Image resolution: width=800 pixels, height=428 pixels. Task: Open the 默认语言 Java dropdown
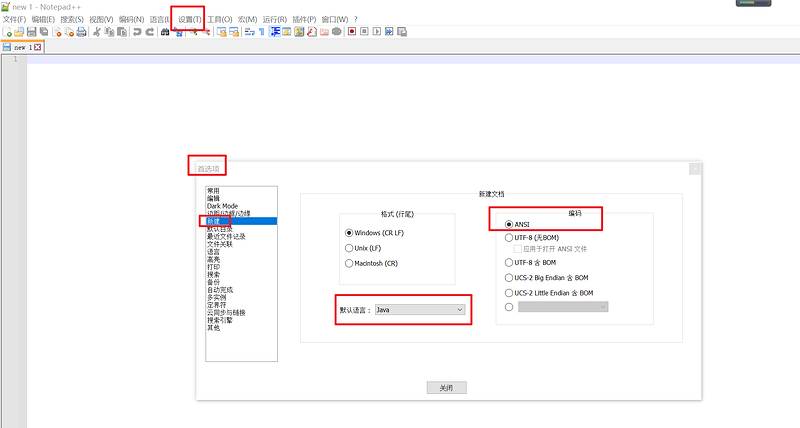[x=420, y=310]
